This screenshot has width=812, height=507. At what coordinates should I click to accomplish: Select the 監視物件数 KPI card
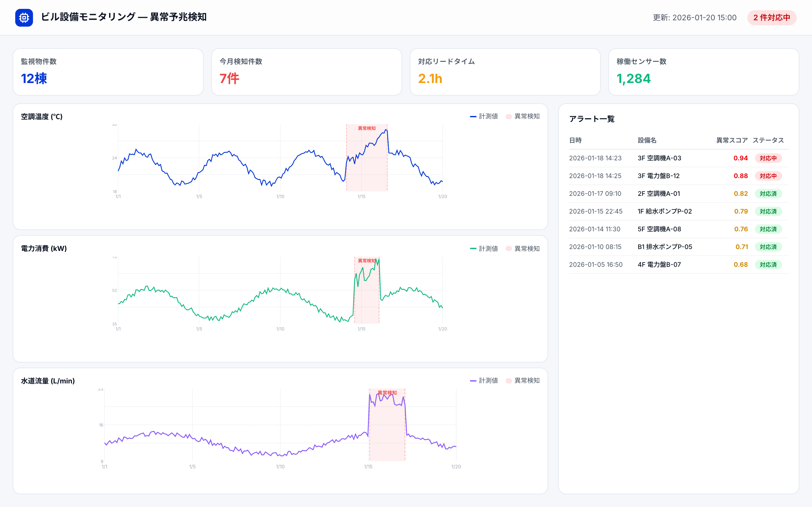tap(108, 72)
